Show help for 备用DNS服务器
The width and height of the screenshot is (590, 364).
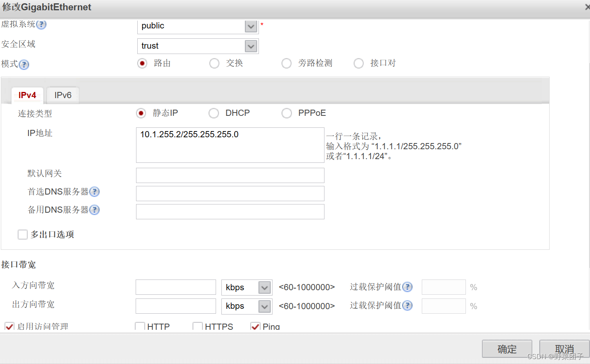click(94, 210)
